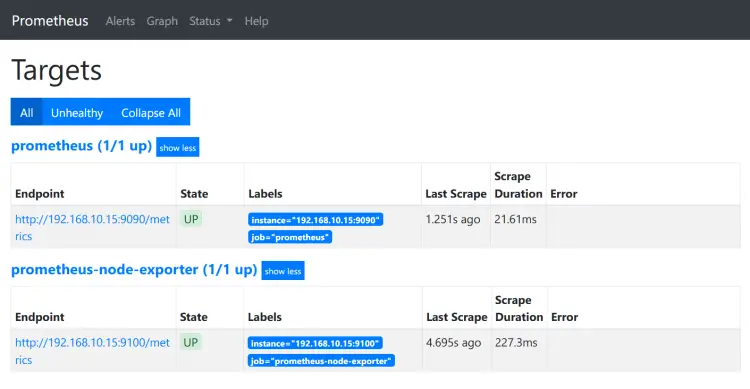Image resolution: width=750 pixels, height=389 pixels.
Task: Open the 192.168.10.15:9090/metrics endpoint link
Action: click(x=92, y=227)
